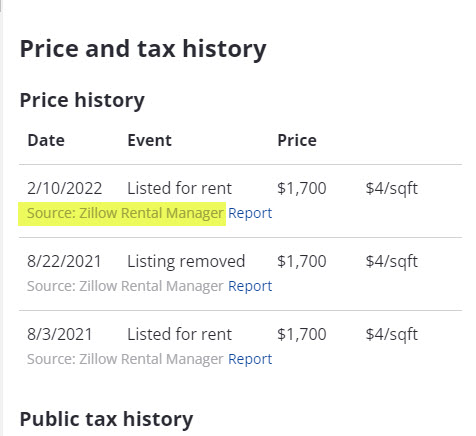Select the 2/10/2022 date cell
The image size is (476, 436).
[x=65, y=188]
